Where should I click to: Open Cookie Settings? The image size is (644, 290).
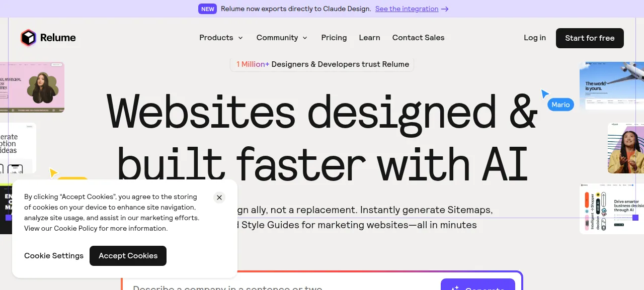[54, 256]
